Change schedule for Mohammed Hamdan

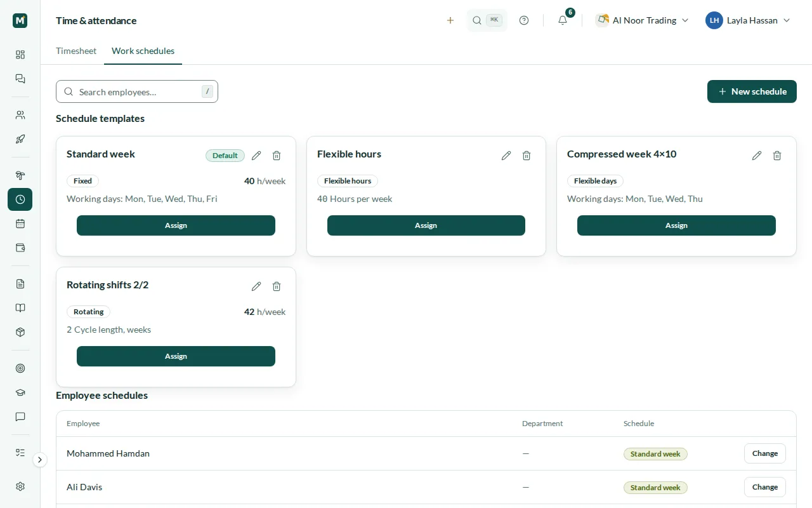(x=764, y=453)
